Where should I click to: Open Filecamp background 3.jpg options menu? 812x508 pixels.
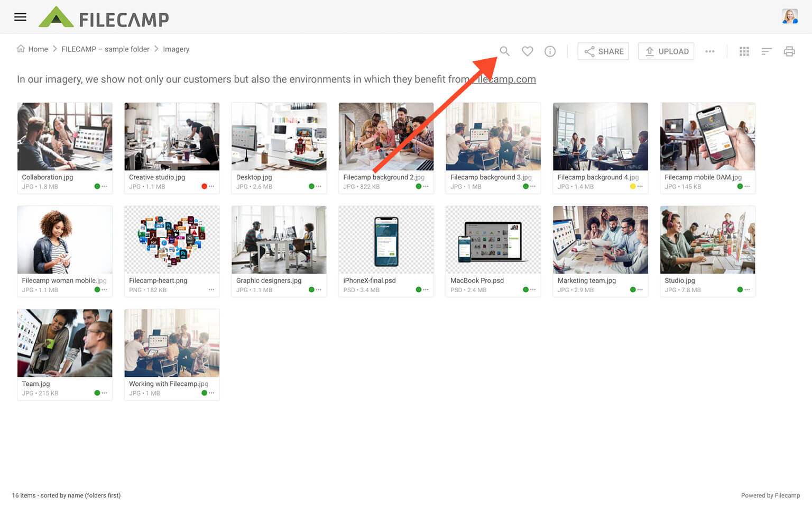[533, 186]
